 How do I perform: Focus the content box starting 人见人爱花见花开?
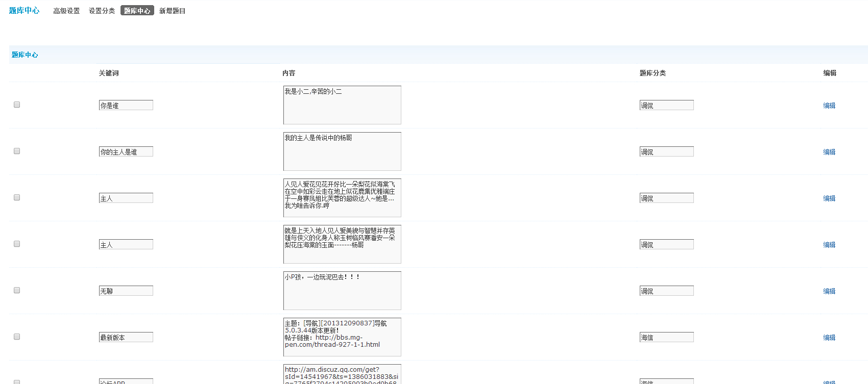(342, 198)
